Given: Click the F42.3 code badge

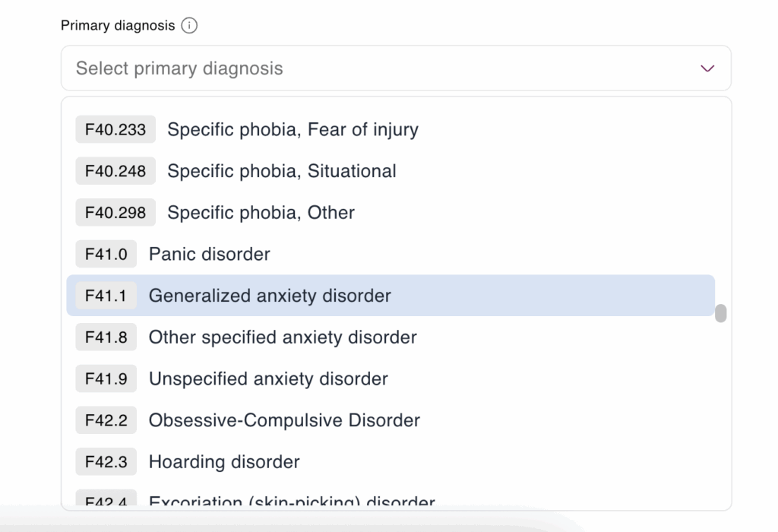Looking at the screenshot, I should pyautogui.click(x=106, y=461).
